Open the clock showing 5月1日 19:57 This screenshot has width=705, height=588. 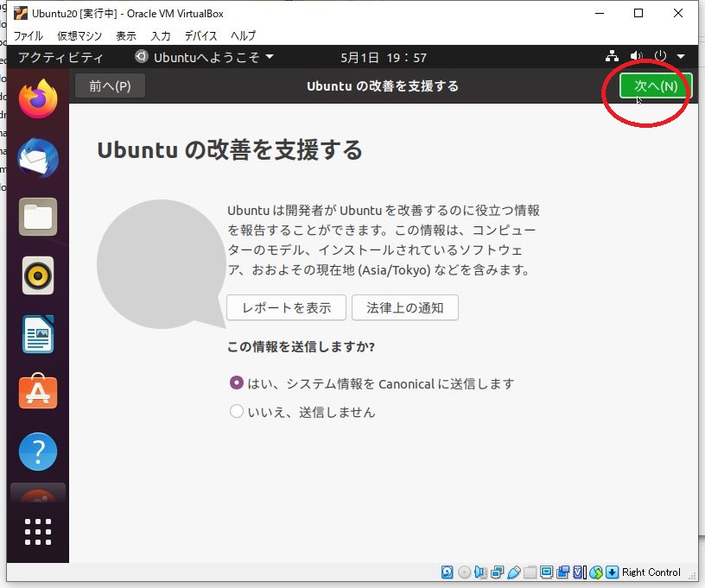click(x=383, y=58)
